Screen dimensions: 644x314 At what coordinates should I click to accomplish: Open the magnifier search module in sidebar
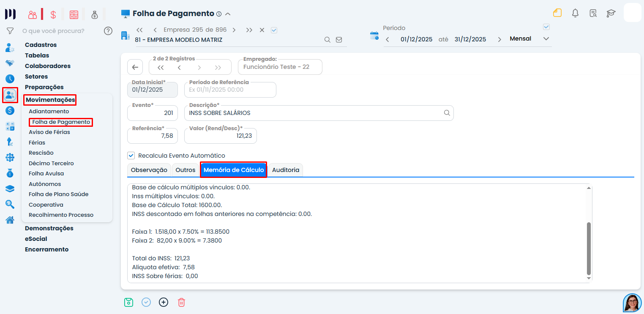coord(10,204)
